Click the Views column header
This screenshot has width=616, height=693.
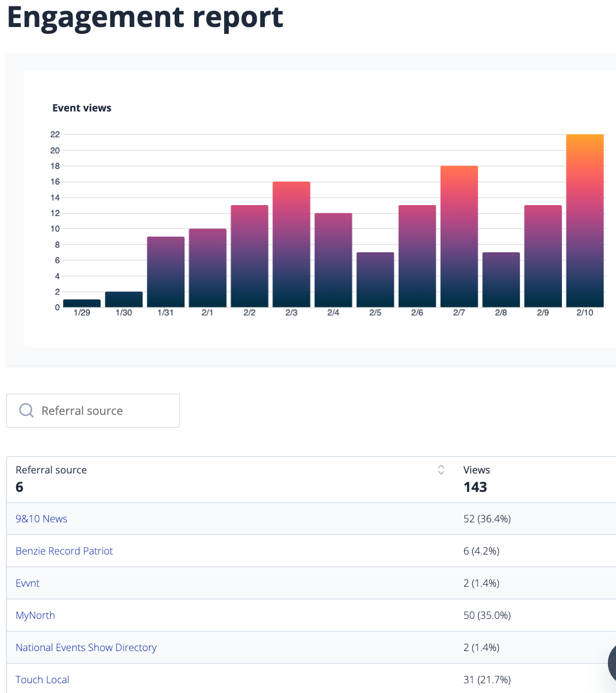tap(476, 469)
